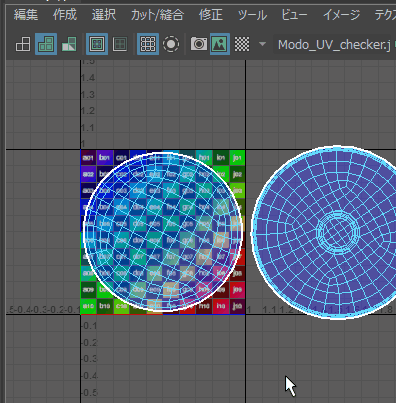
Task: Open the 編集 menu
Action: tap(26, 15)
